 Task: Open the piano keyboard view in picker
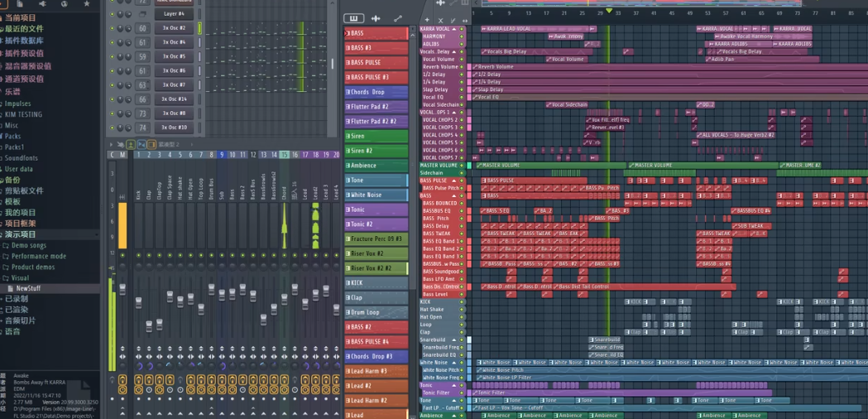pos(353,18)
